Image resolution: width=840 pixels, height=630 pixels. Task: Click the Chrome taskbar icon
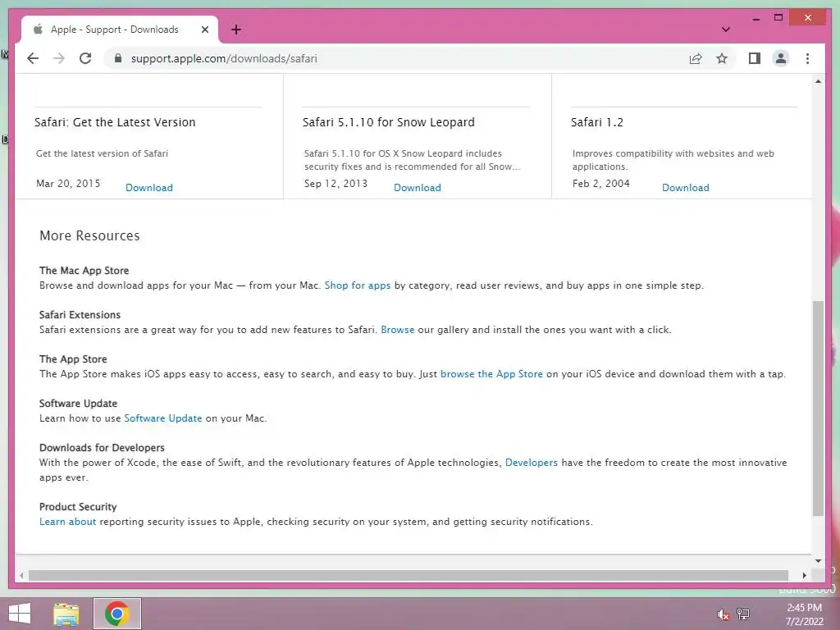point(116,614)
